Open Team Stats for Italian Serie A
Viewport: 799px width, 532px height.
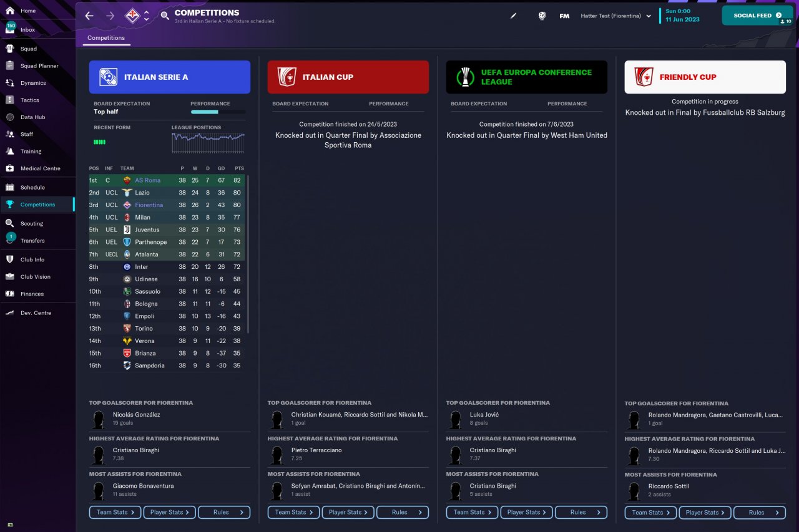[115, 512]
